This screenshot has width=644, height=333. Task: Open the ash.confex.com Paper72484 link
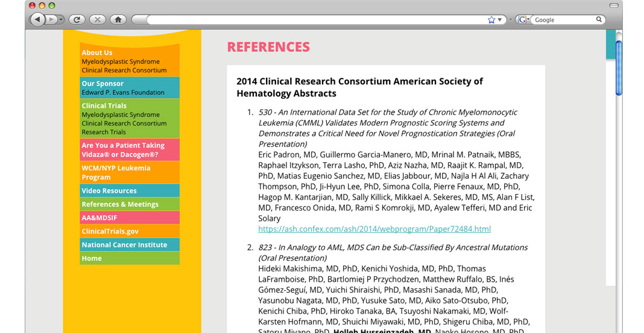pos(374,229)
